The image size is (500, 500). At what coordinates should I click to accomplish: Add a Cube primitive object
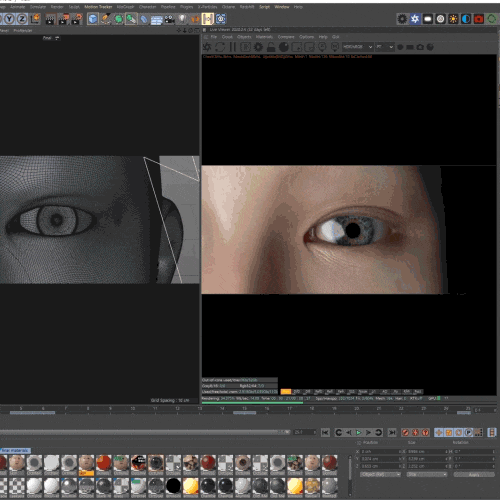point(93,19)
